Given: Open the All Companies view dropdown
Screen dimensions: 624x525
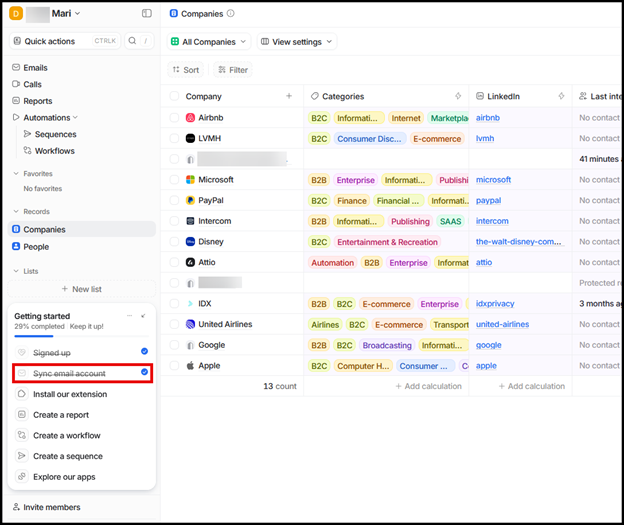Looking at the screenshot, I should (x=208, y=42).
